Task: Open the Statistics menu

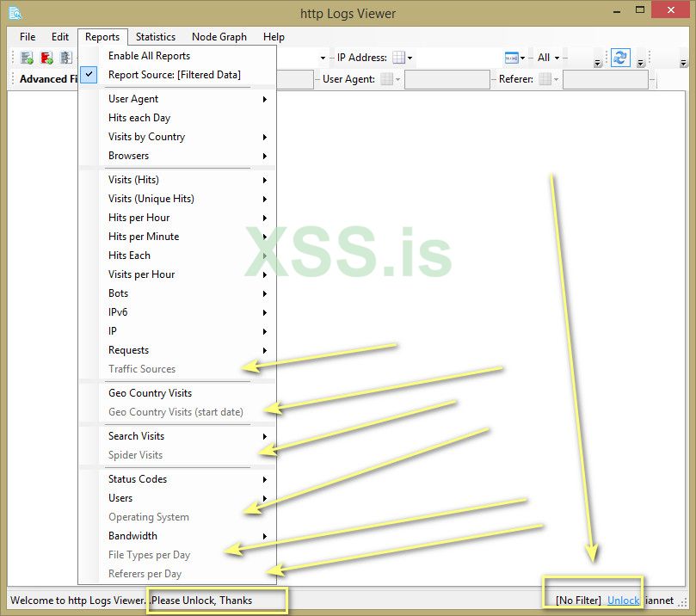Action: click(156, 37)
